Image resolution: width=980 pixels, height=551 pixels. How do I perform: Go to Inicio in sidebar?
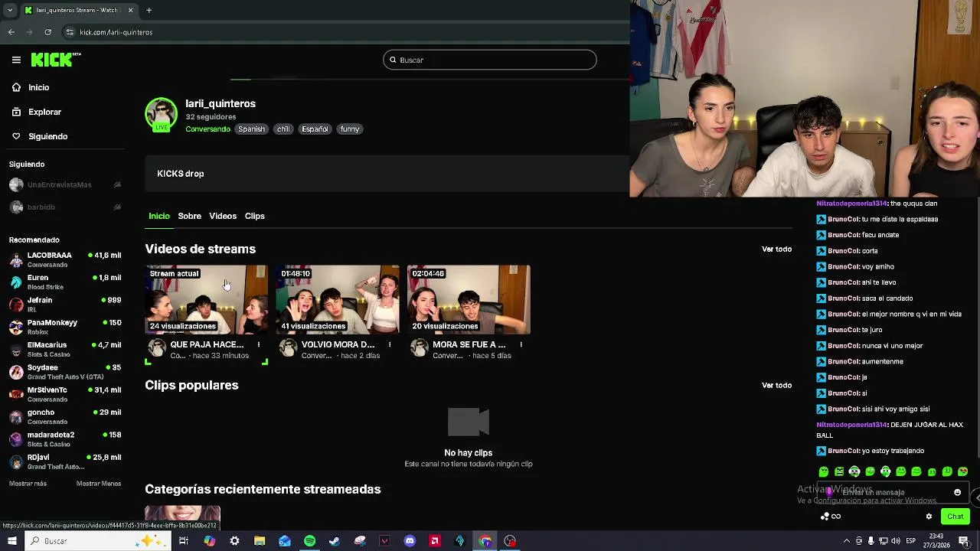click(38, 87)
